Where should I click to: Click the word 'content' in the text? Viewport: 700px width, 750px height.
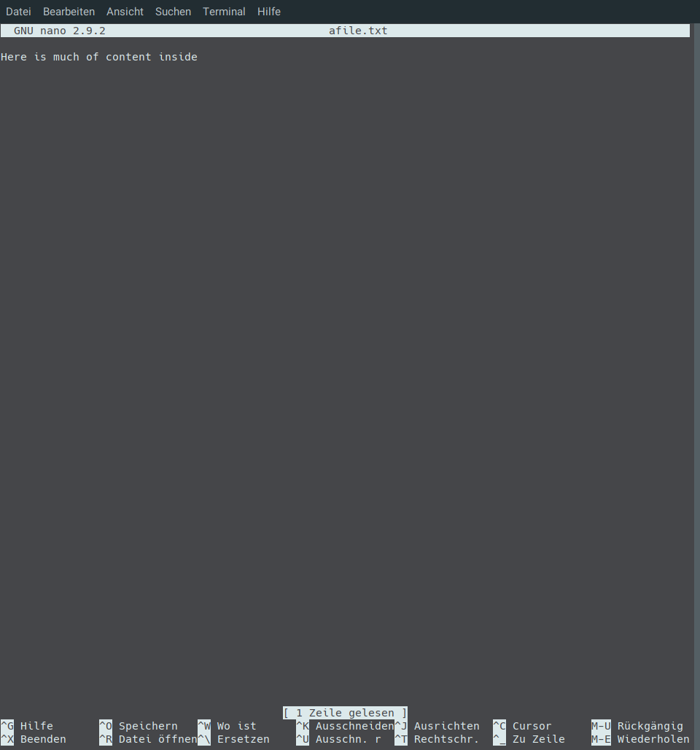click(128, 57)
